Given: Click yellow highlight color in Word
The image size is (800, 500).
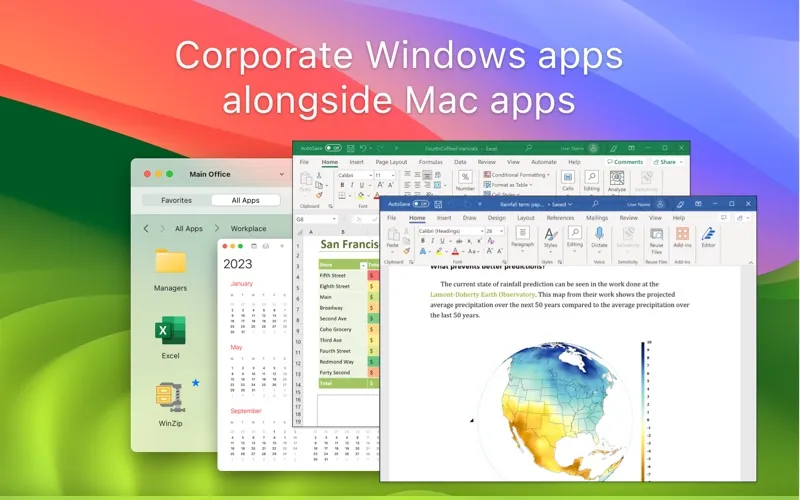Looking at the screenshot, I should 439,251.
